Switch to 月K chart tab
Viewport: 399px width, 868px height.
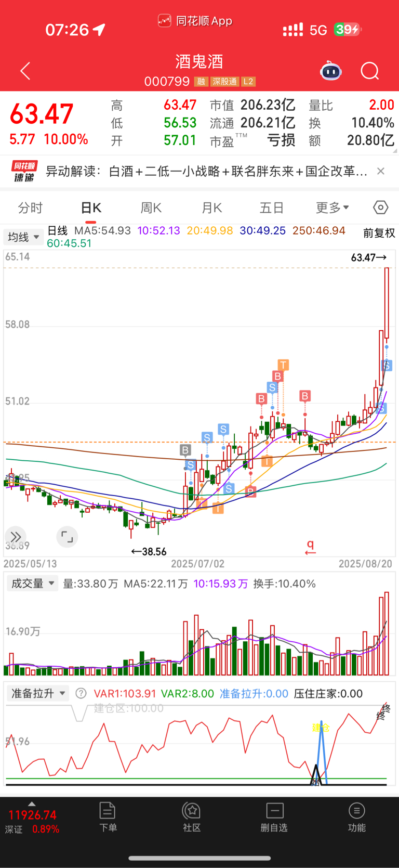[x=211, y=208]
